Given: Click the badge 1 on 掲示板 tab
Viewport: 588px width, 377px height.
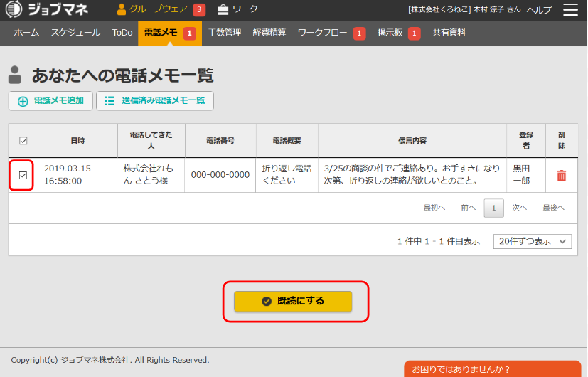Looking at the screenshot, I should pyautogui.click(x=414, y=33).
